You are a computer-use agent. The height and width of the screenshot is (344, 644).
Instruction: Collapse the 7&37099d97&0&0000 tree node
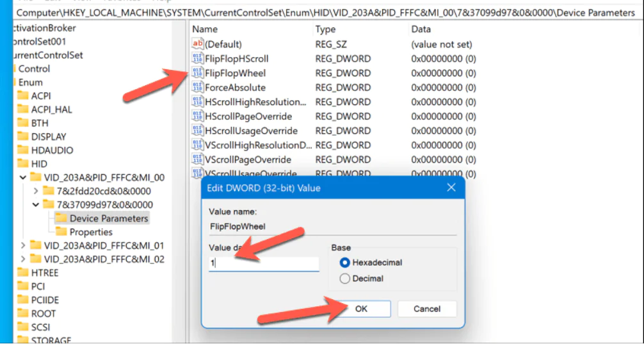(x=36, y=204)
